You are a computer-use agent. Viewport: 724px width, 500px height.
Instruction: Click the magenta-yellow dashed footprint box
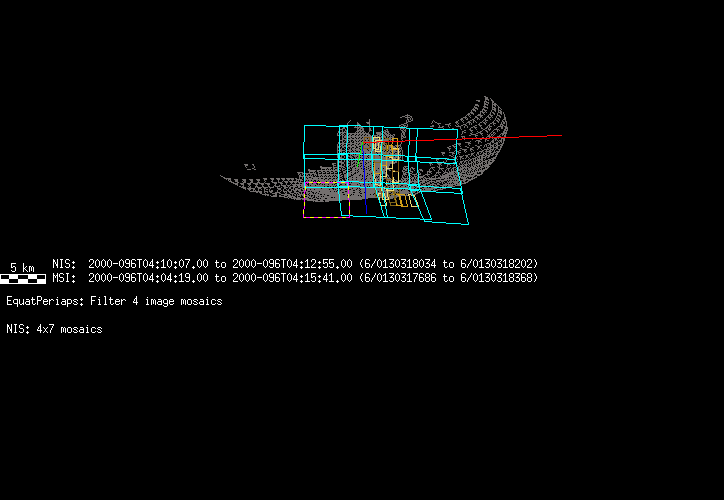[x=326, y=199]
